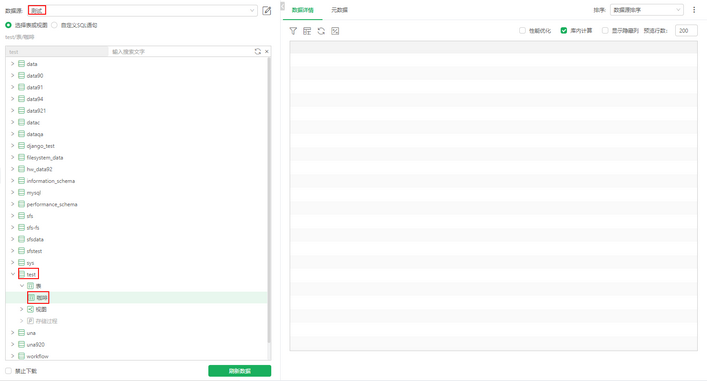Screen dimensions: 707x381
Task: Open the 数据源 dropdown
Action: [x=142, y=10]
